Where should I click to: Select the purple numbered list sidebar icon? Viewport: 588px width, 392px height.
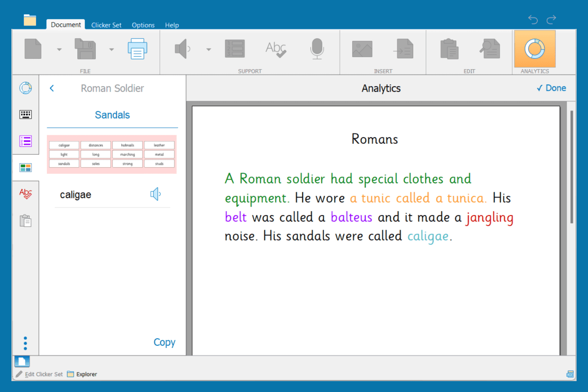point(26,141)
